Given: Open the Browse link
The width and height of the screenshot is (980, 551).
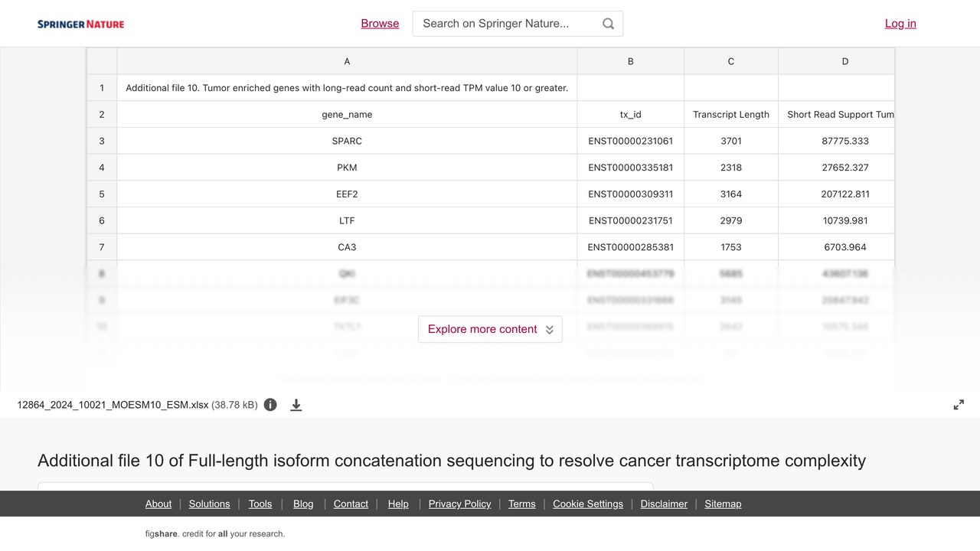Looking at the screenshot, I should (380, 23).
